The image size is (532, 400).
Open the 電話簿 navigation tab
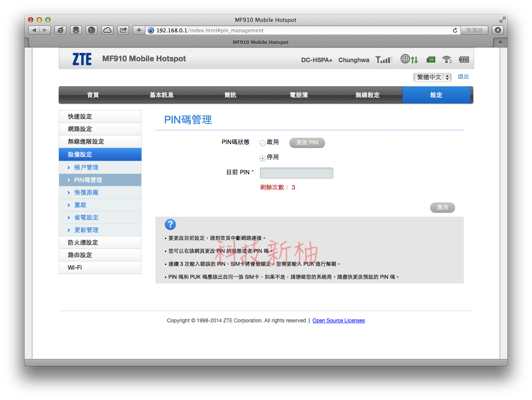coord(299,95)
